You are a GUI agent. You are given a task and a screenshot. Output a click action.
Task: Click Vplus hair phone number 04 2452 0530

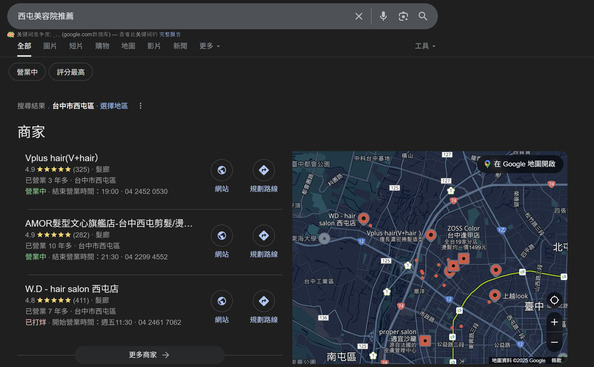[146, 192]
